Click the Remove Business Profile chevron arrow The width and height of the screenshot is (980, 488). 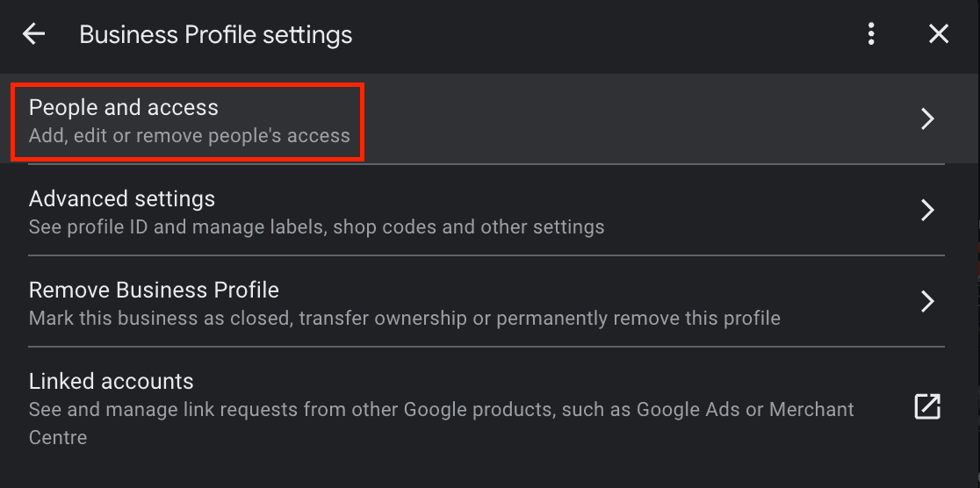pos(927,302)
